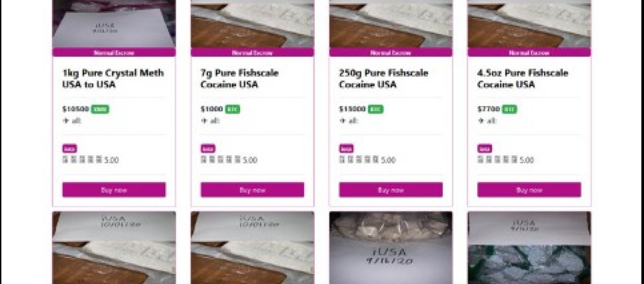Click the BTC badge next to $15000

[x=376, y=109]
